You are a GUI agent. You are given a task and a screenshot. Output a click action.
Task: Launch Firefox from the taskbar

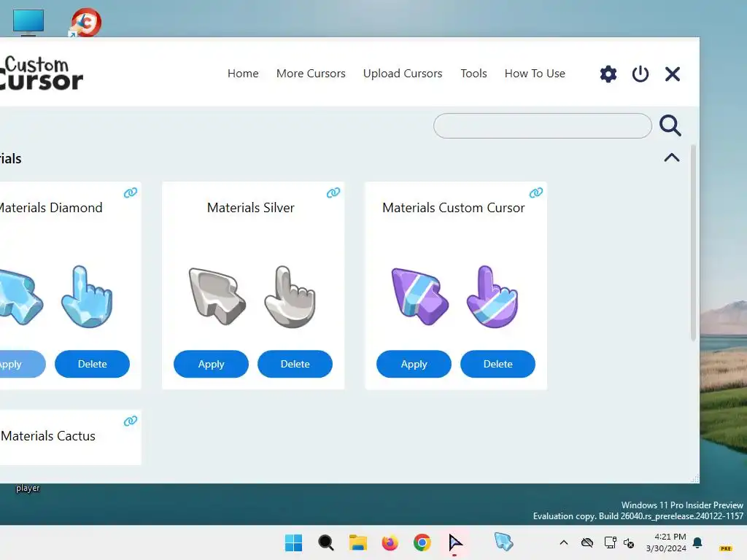coord(390,542)
